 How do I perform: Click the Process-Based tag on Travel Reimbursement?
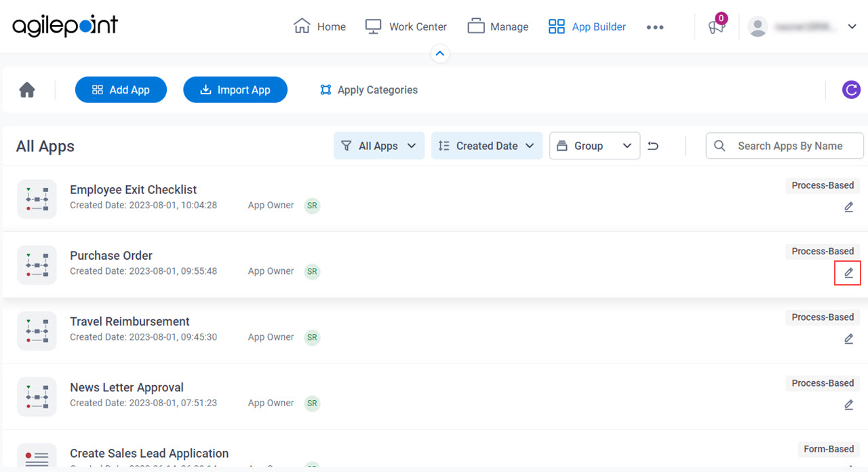(x=823, y=317)
